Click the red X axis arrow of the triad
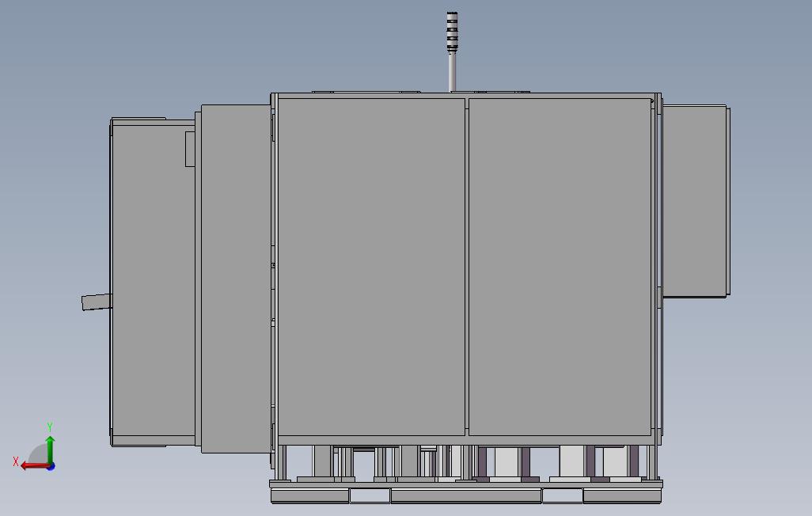This screenshot has width=812, height=516. [35, 466]
